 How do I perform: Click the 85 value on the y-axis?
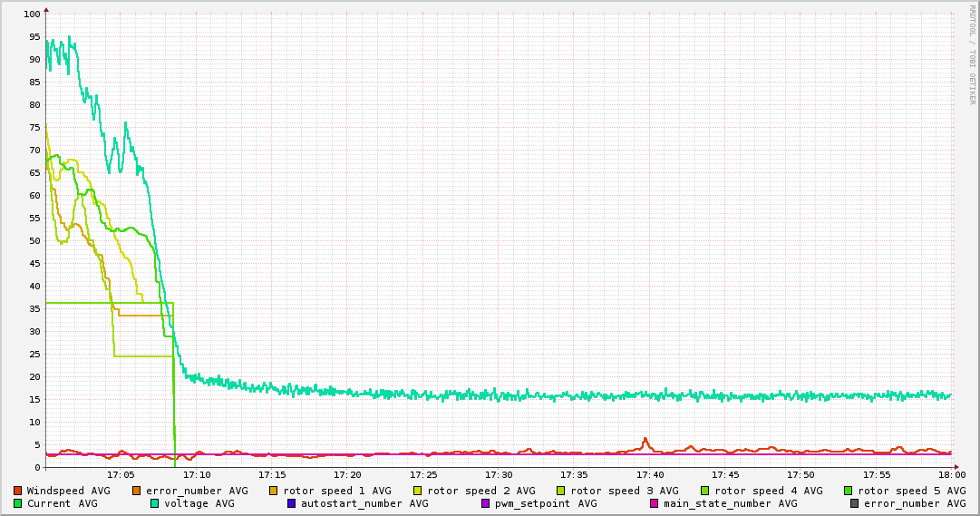[34, 82]
